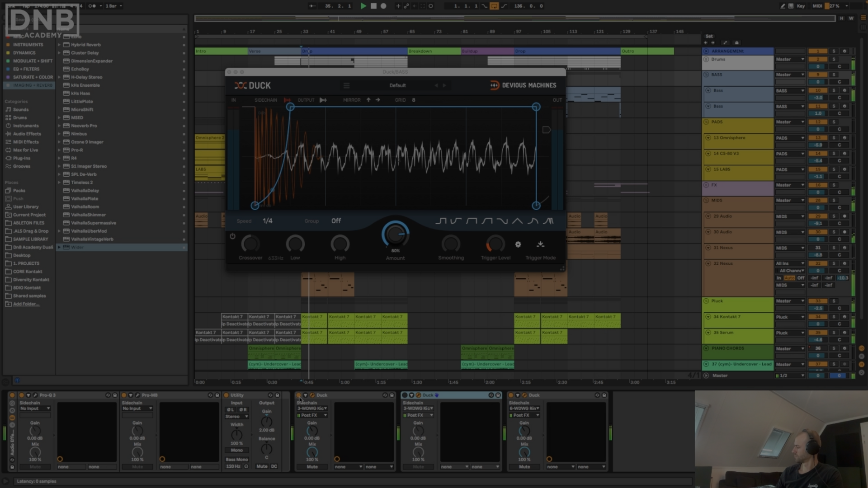Expand the H-Delay Stereo browser item
The height and width of the screenshot is (488, 868).
point(59,77)
